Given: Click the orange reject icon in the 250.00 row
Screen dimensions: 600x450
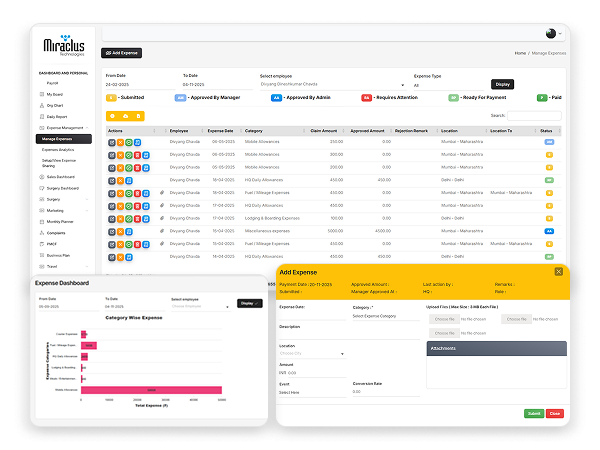Looking at the screenshot, I should (120, 142).
